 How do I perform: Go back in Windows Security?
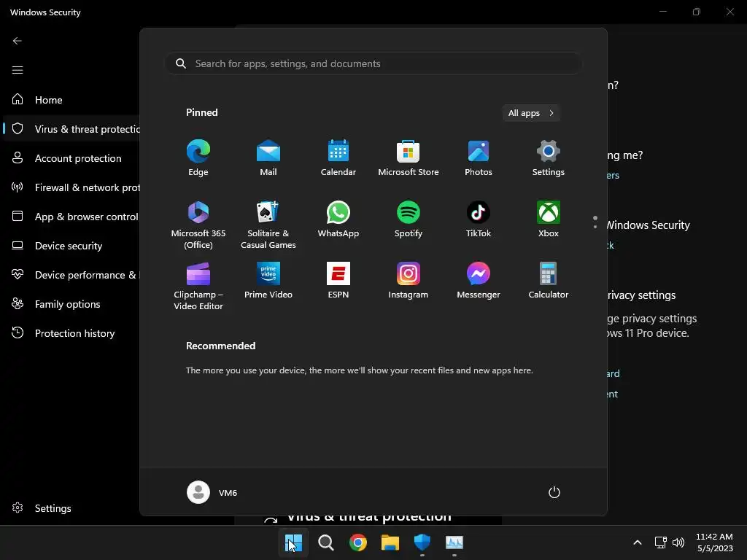pyautogui.click(x=18, y=41)
